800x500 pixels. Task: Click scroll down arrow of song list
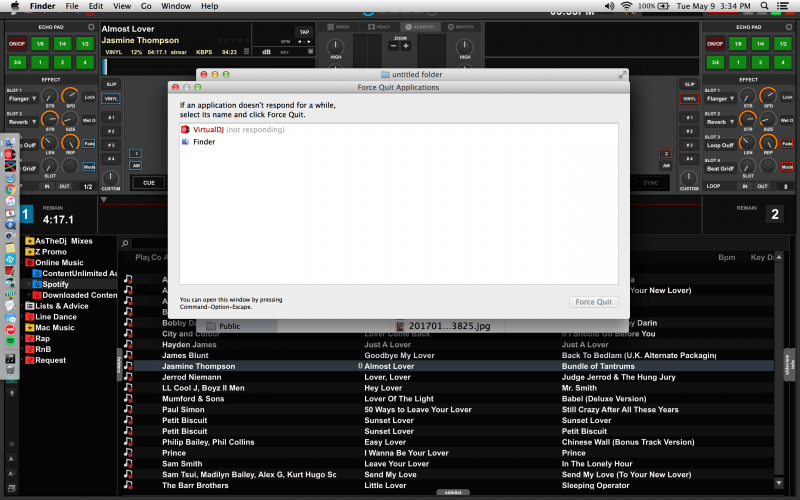pos(779,482)
